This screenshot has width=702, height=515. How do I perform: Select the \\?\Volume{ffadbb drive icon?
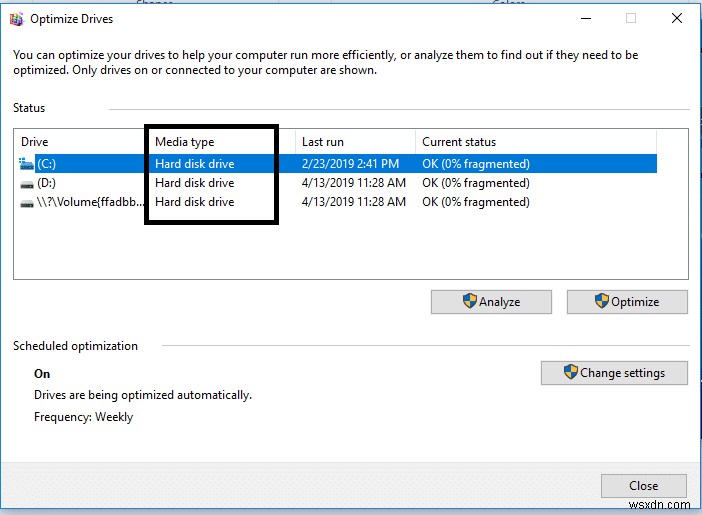pos(27,203)
